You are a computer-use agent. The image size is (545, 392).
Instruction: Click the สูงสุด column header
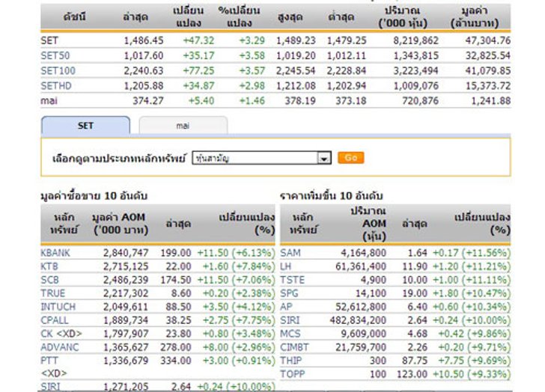click(x=290, y=16)
